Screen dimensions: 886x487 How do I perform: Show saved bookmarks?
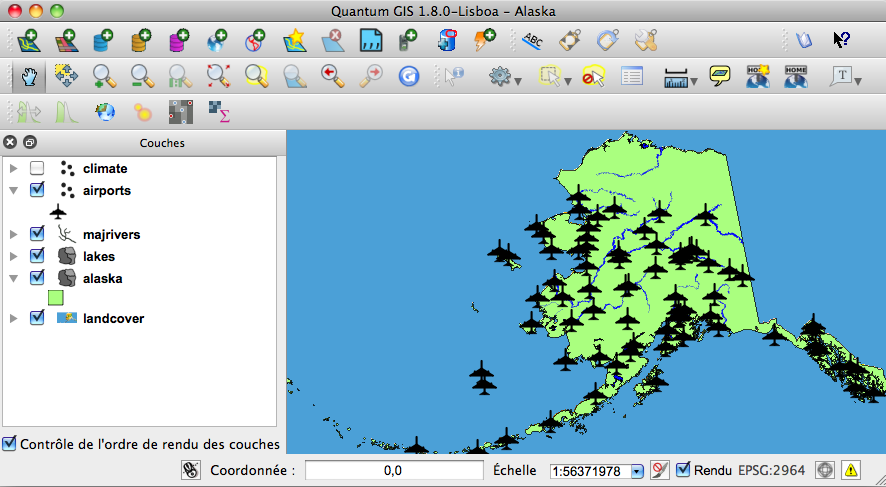tap(795, 76)
